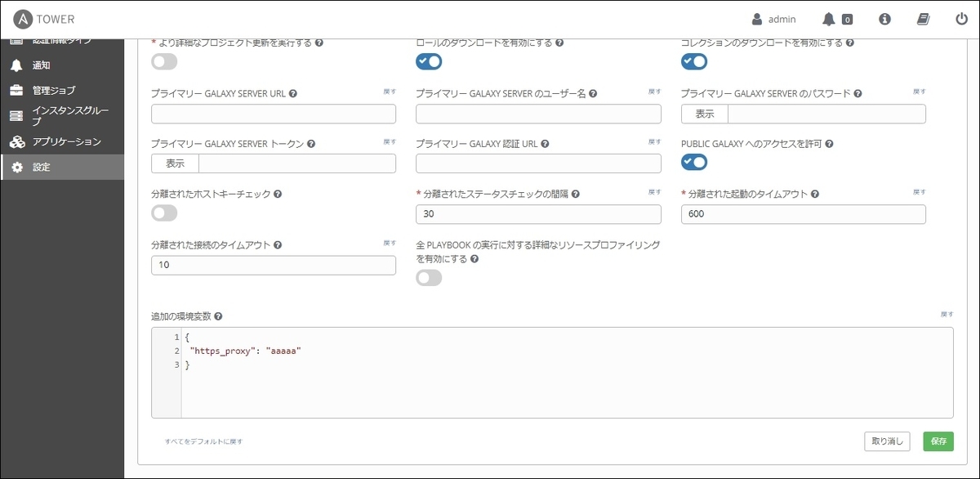Toggle 詳細なリソースプロファイリング switch
The image size is (980, 479).
(429, 278)
